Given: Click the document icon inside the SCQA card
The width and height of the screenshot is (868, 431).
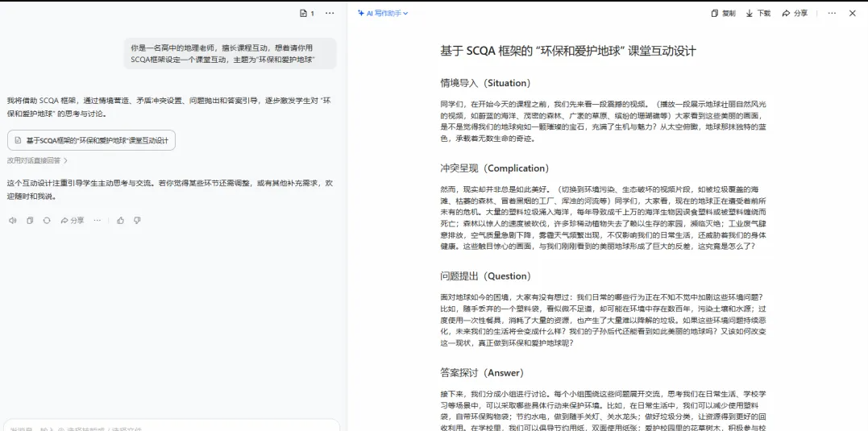Looking at the screenshot, I should [19, 140].
